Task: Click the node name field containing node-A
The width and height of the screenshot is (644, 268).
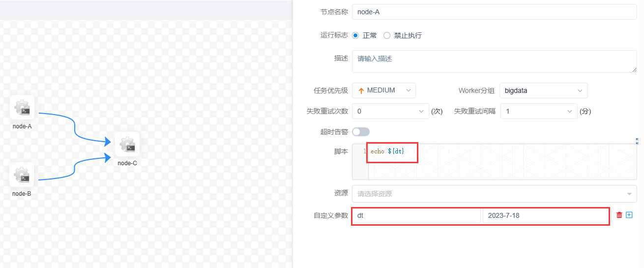Action: (x=494, y=12)
